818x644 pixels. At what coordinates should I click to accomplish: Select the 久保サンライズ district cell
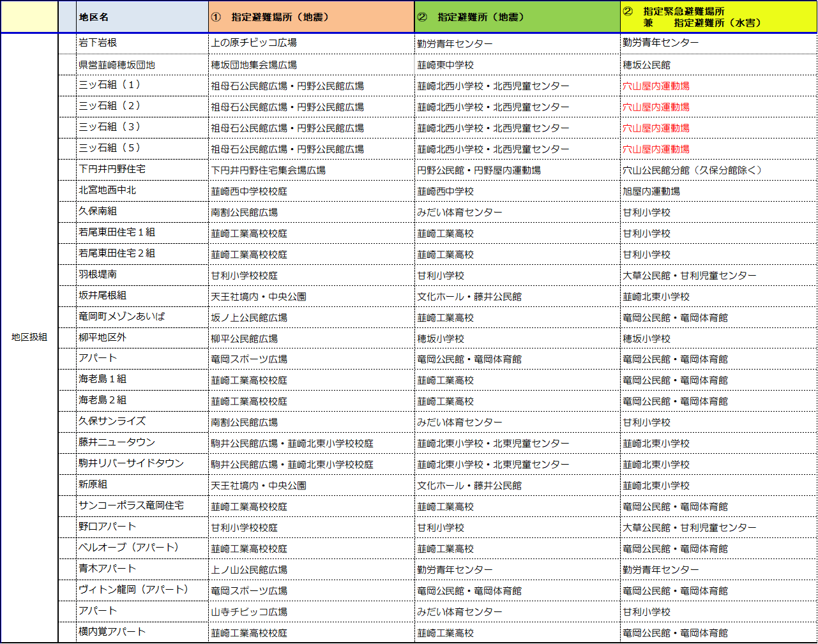[x=142, y=422]
